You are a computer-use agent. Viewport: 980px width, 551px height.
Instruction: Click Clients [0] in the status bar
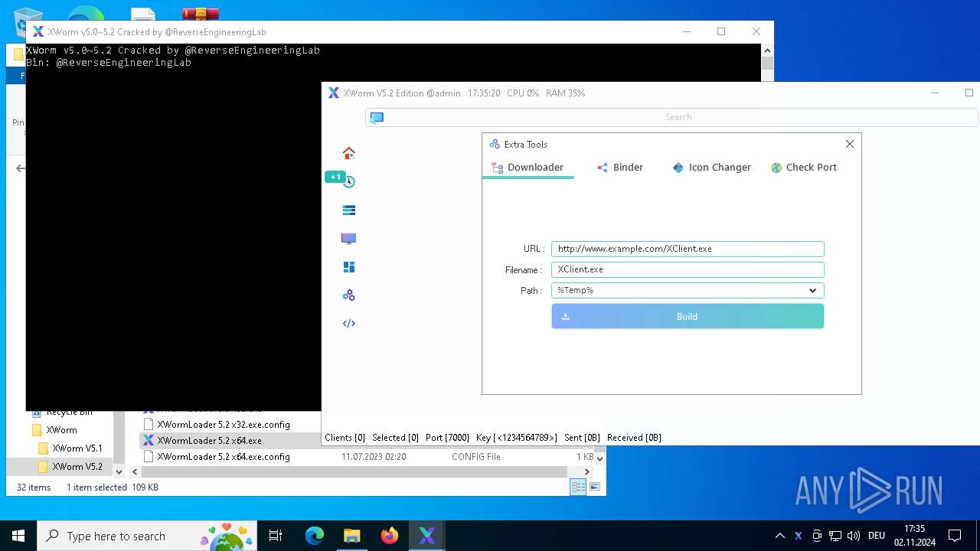coord(345,438)
